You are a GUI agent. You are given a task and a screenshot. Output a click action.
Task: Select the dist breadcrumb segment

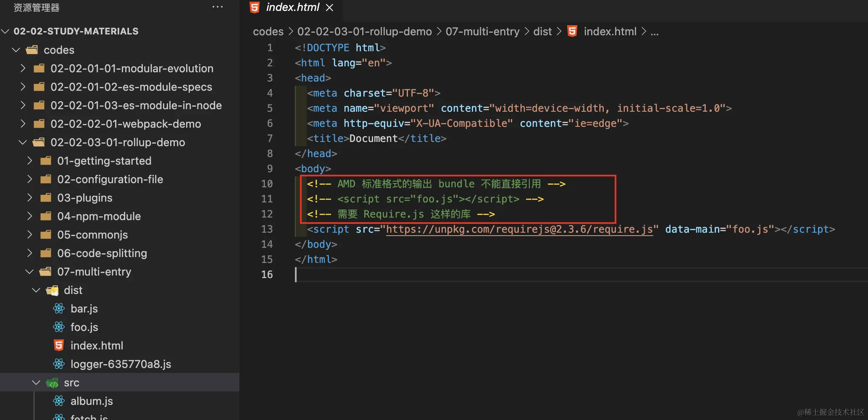tap(542, 31)
